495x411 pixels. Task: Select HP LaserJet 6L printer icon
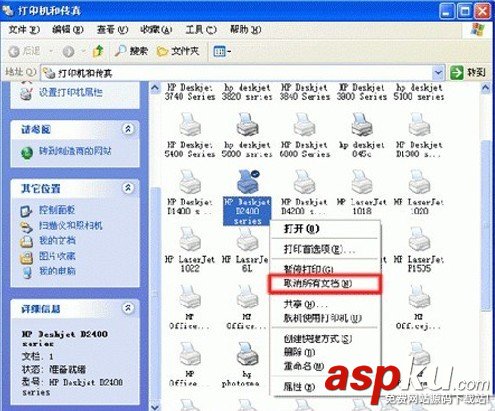click(x=247, y=239)
